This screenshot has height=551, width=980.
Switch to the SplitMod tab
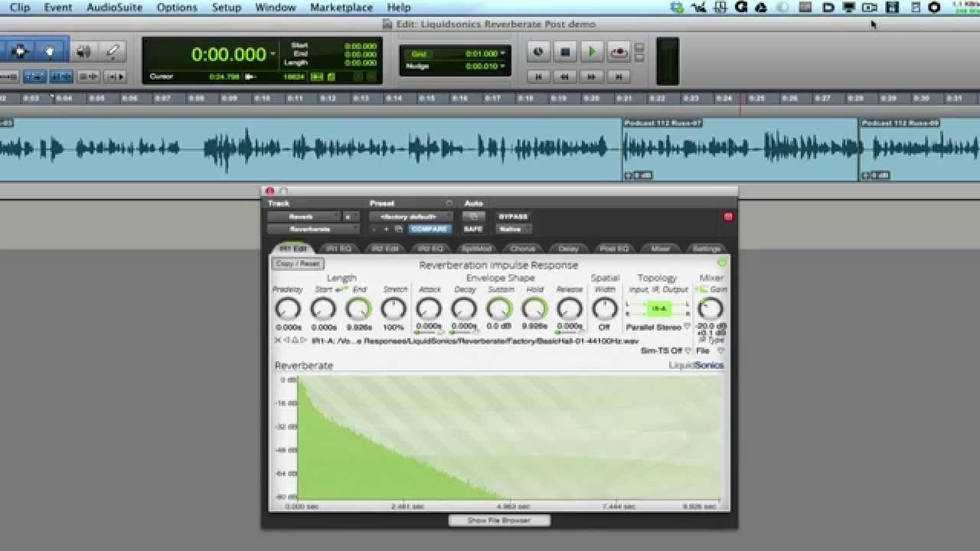click(x=476, y=249)
